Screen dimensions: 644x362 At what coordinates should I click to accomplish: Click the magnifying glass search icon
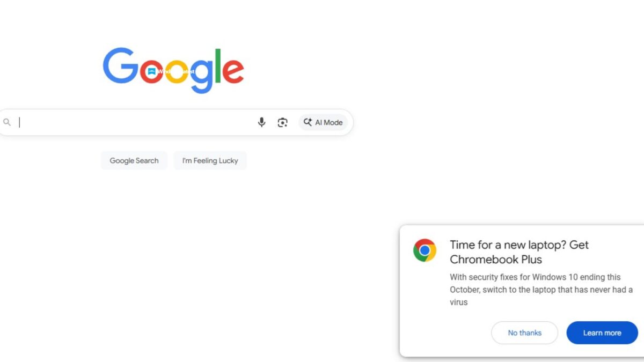pyautogui.click(x=7, y=122)
